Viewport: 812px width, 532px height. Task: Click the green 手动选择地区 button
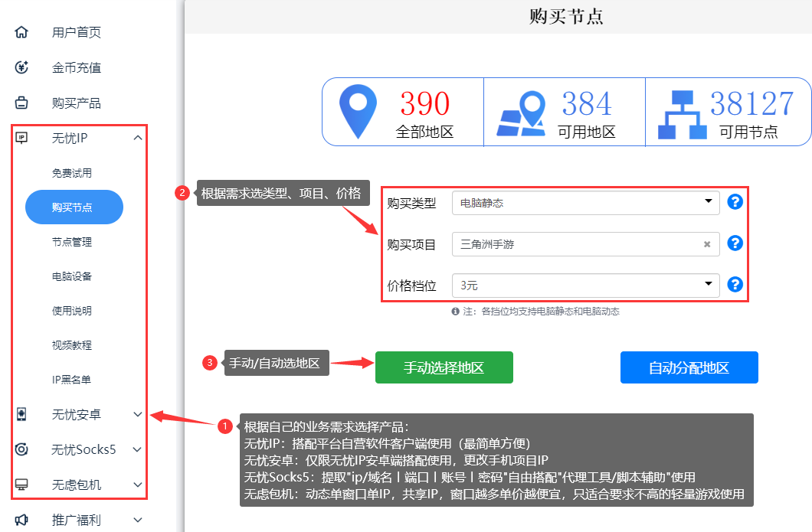point(444,367)
